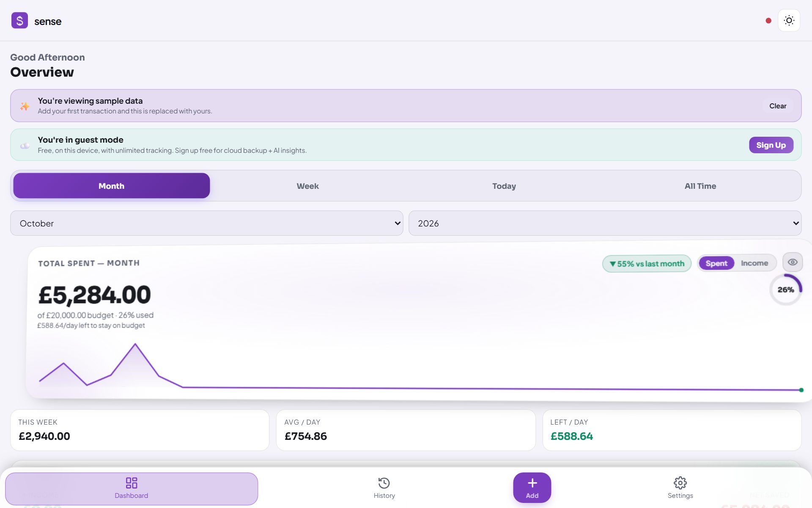Click the 55% vs last month badge
The height and width of the screenshot is (508, 812).
point(647,263)
